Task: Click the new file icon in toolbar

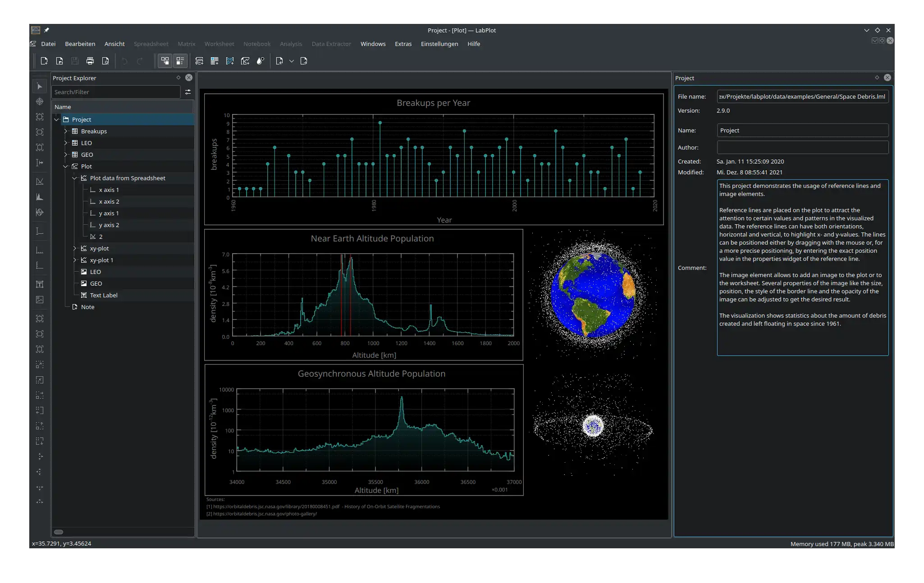Action: click(44, 60)
